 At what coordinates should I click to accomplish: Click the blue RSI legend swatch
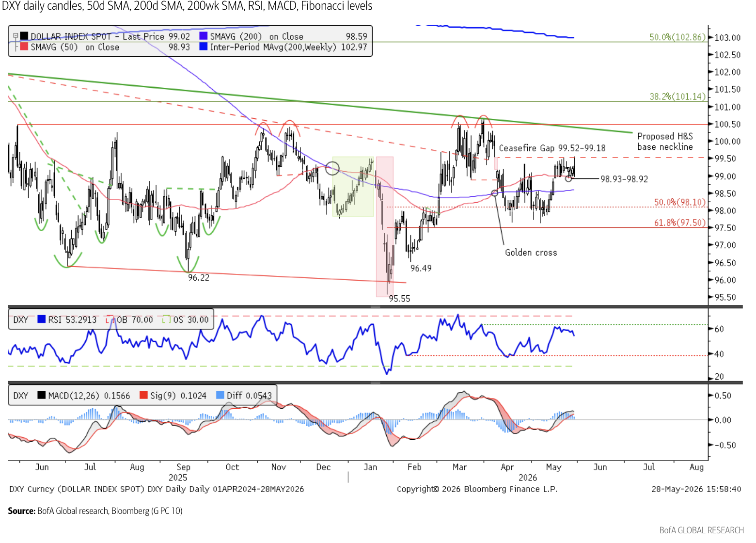(x=41, y=319)
